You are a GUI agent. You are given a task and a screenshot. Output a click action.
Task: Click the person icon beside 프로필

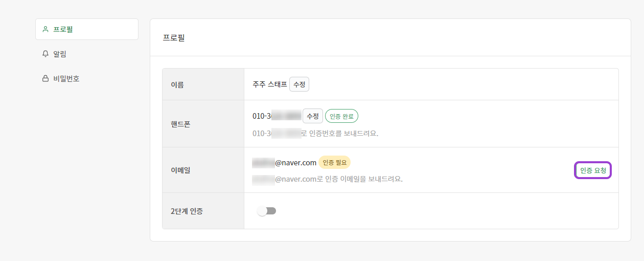[x=45, y=29]
